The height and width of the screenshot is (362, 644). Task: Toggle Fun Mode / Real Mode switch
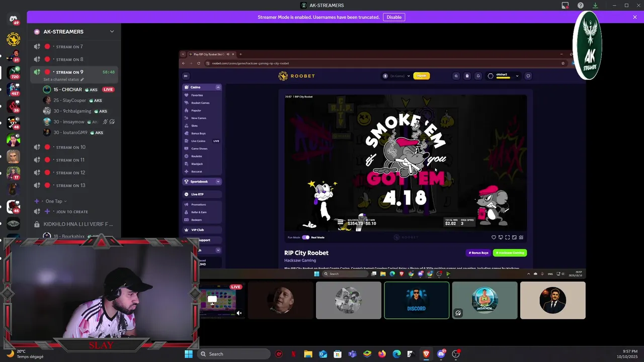click(x=305, y=237)
